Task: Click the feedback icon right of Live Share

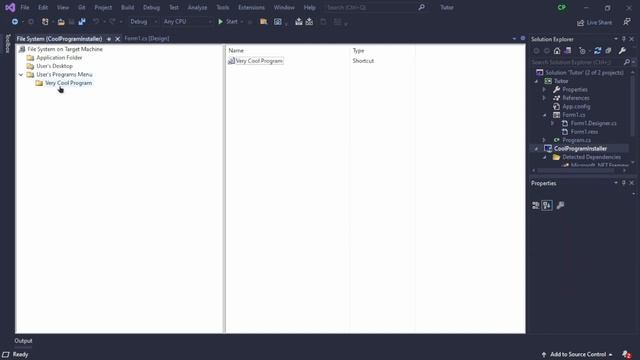Action: [627, 22]
